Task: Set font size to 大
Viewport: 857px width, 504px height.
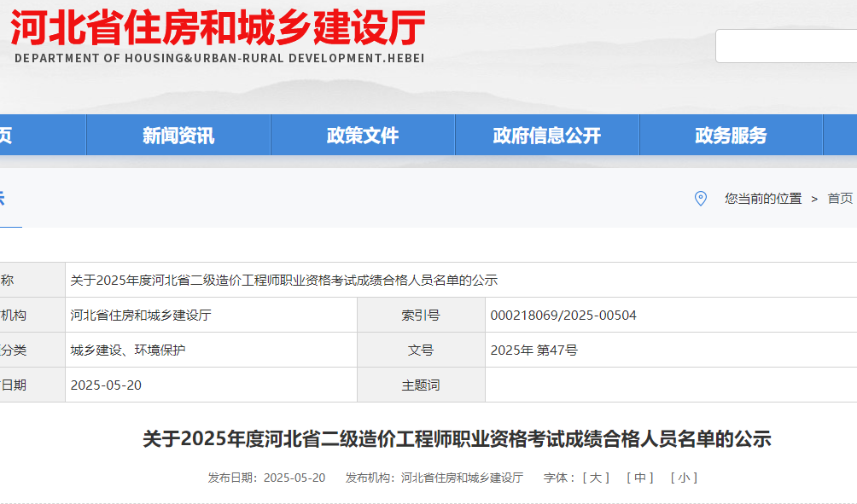Action: point(596,478)
